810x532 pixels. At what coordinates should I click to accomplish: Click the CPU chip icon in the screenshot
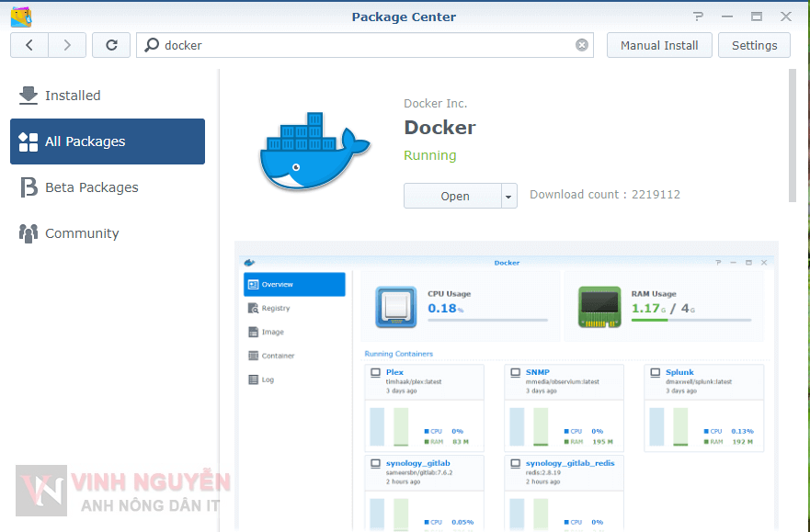click(395, 307)
